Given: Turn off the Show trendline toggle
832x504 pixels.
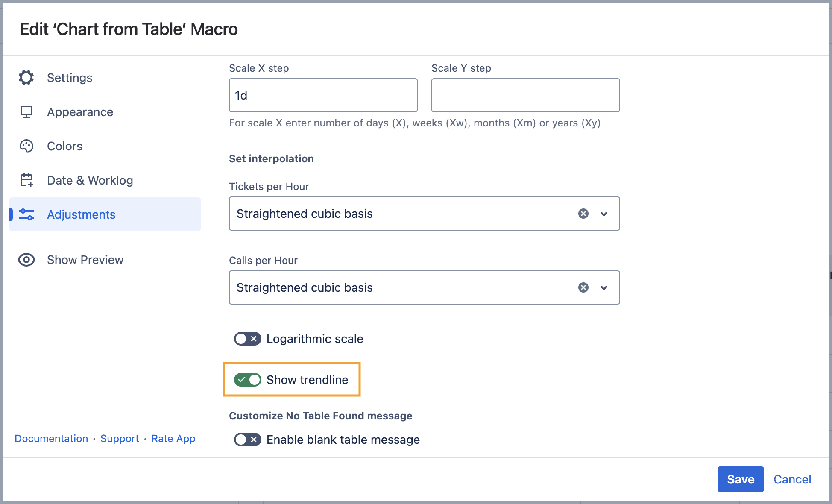Looking at the screenshot, I should (x=247, y=380).
